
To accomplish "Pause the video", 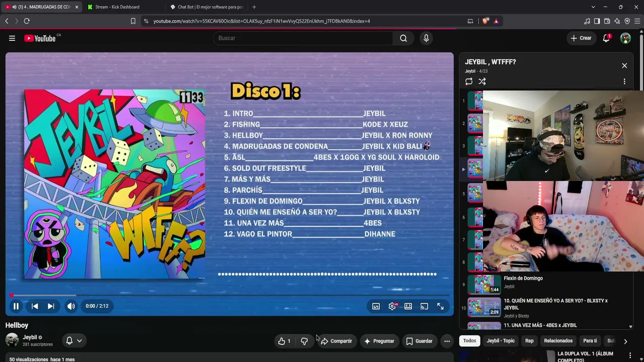I will [x=16, y=306].
